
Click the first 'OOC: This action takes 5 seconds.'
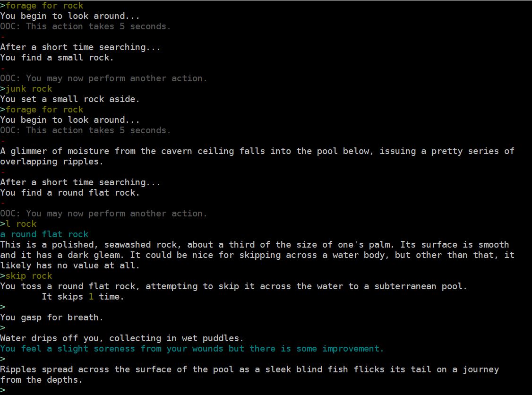85,26
